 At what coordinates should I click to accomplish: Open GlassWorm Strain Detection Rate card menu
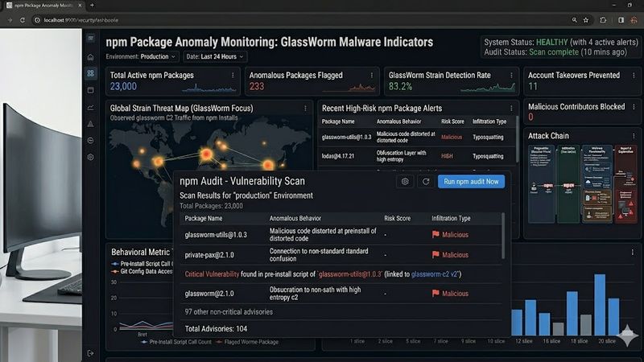pos(511,76)
